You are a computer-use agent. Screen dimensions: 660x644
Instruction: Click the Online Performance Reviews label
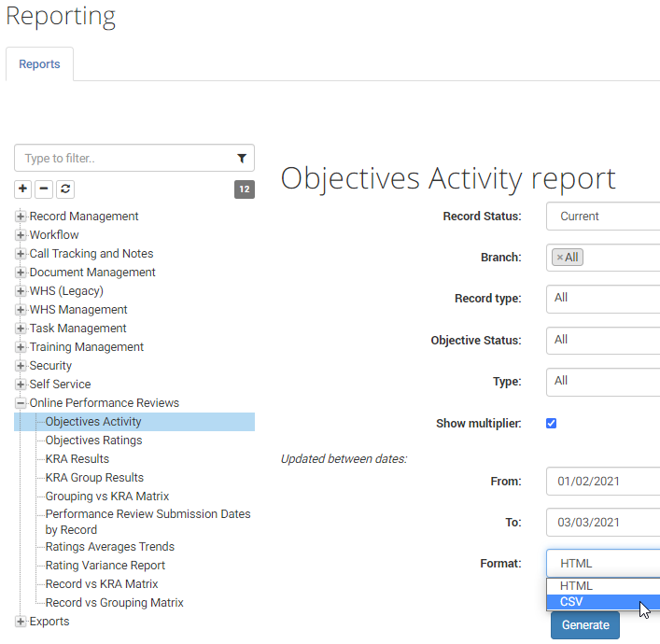[x=104, y=403]
